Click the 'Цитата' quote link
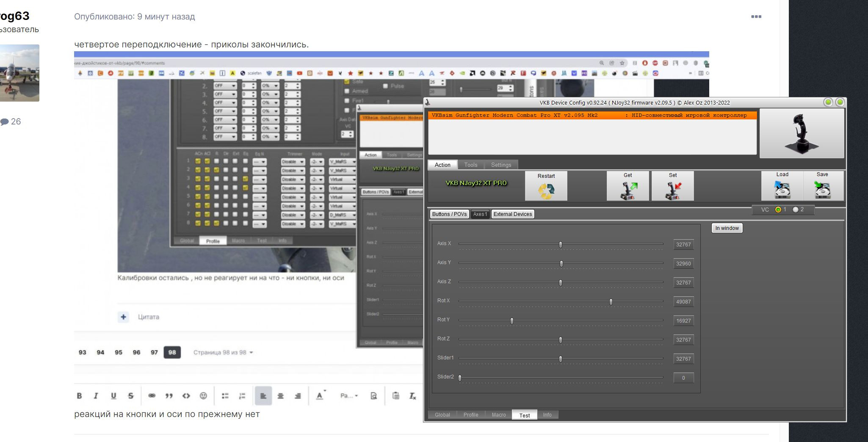Screen dimensions: 868x442 point(148,317)
